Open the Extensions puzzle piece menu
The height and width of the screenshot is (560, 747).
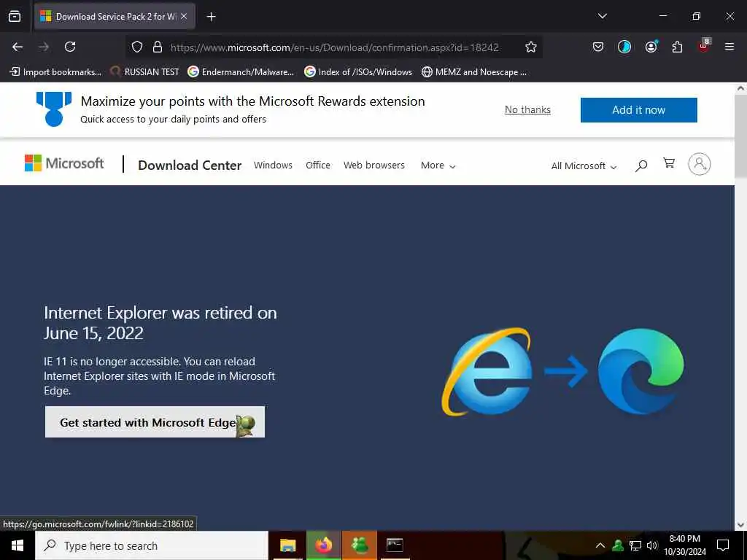[x=677, y=47]
